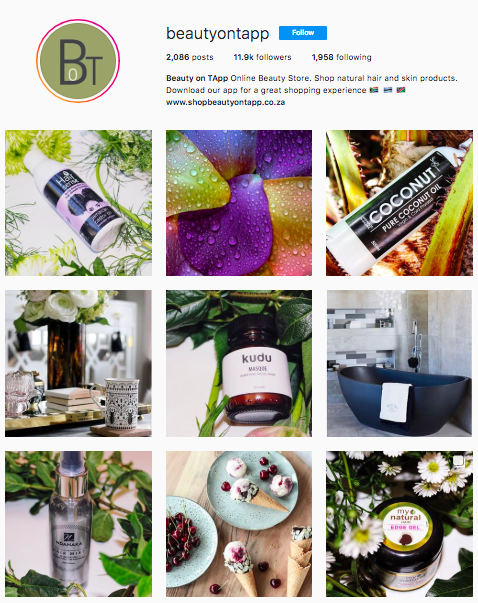
Task: Open the purple petals with droplets post
Action: click(x=239, y=203)
